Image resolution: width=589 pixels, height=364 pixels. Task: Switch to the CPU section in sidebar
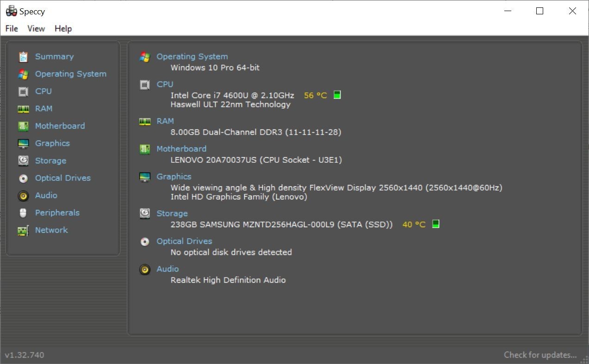(43, 92)
